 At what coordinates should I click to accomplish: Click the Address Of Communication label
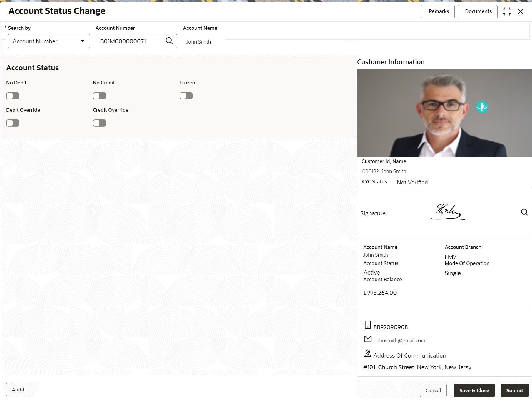410,355
